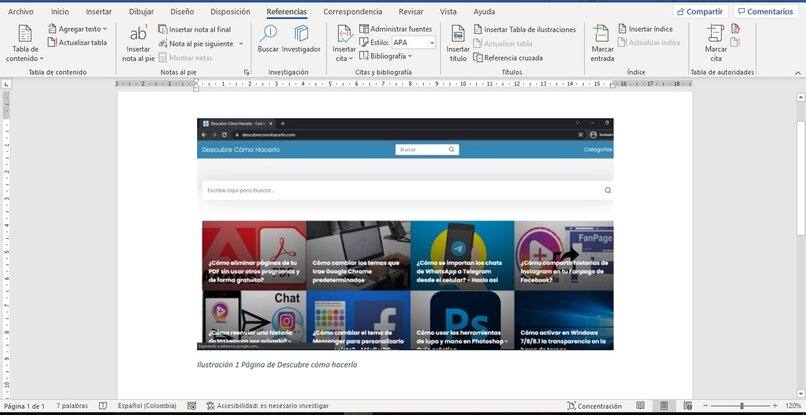Click the caption Ilustración 1 Página de Descubre
Screen dimensions: 806x415
[277, 365]
